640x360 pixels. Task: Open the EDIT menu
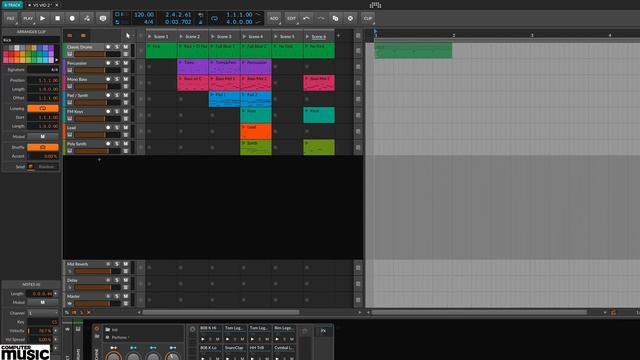tap(291, 18)
